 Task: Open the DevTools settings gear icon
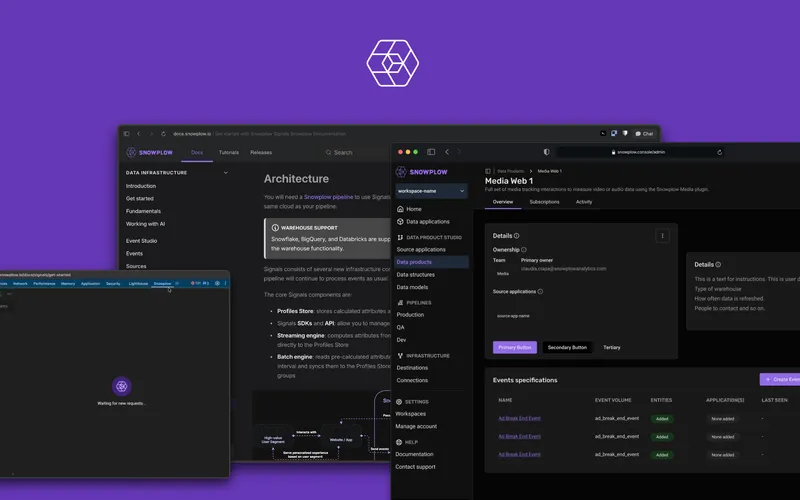[217, 283]
